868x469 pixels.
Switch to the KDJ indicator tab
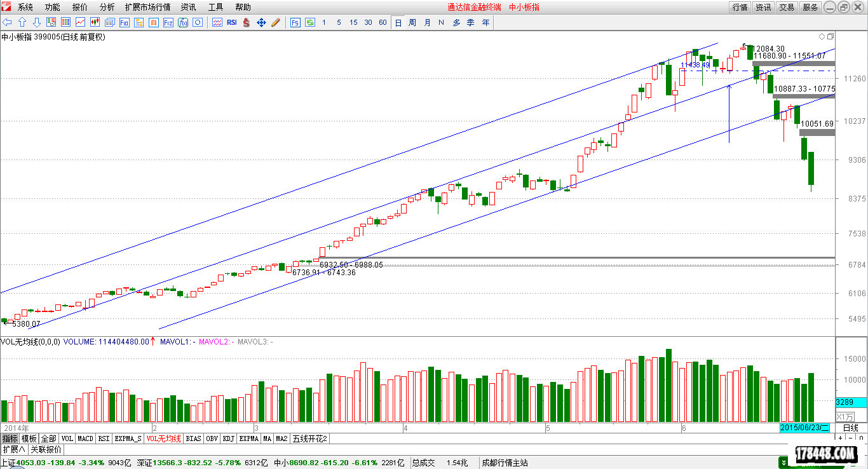point(229,438)
